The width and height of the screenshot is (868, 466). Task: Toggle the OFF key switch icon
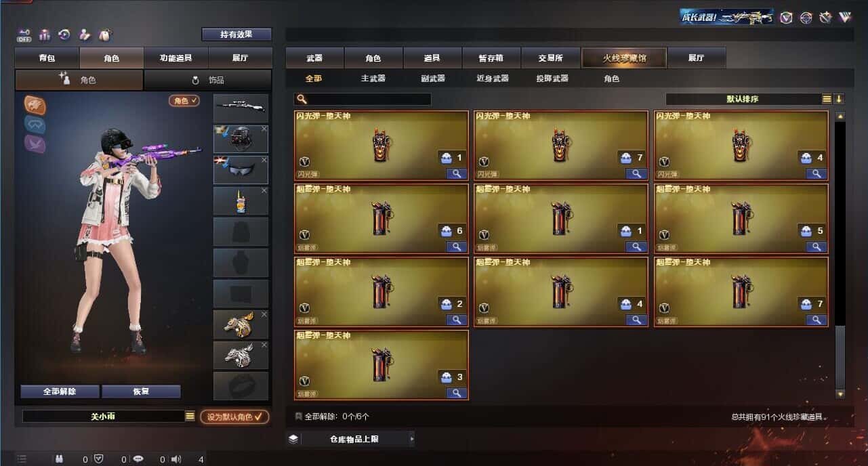[24, 35]
